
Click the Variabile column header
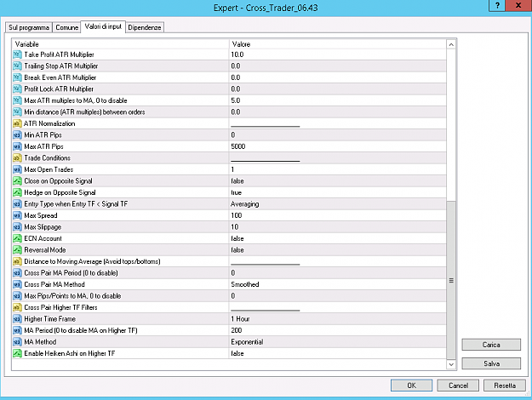(121, 44)
